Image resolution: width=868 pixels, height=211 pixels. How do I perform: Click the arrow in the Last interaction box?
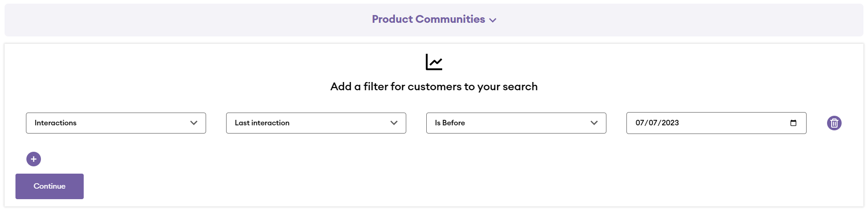click(394, 123)
